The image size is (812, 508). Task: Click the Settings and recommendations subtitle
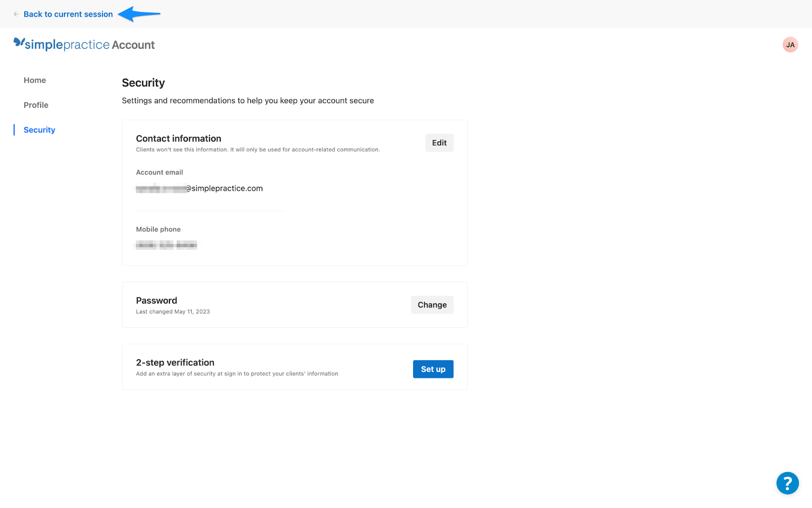248,100
